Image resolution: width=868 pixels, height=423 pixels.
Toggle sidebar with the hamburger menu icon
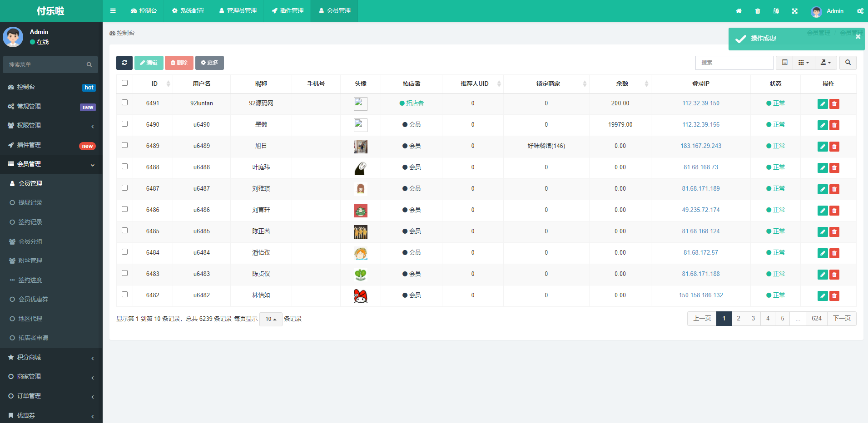click(x=113, y=11)
